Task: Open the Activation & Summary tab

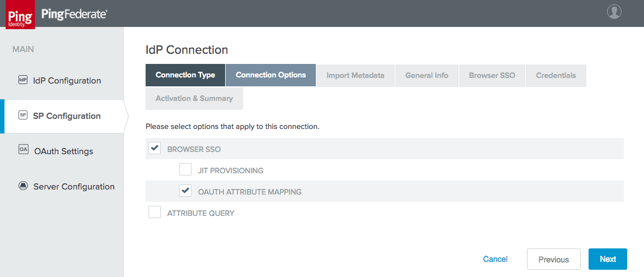Action: (x=194, y=99)
